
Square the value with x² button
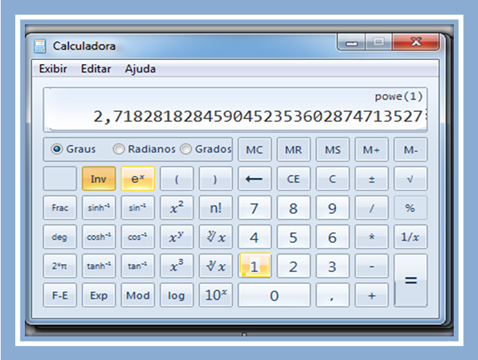177,208
